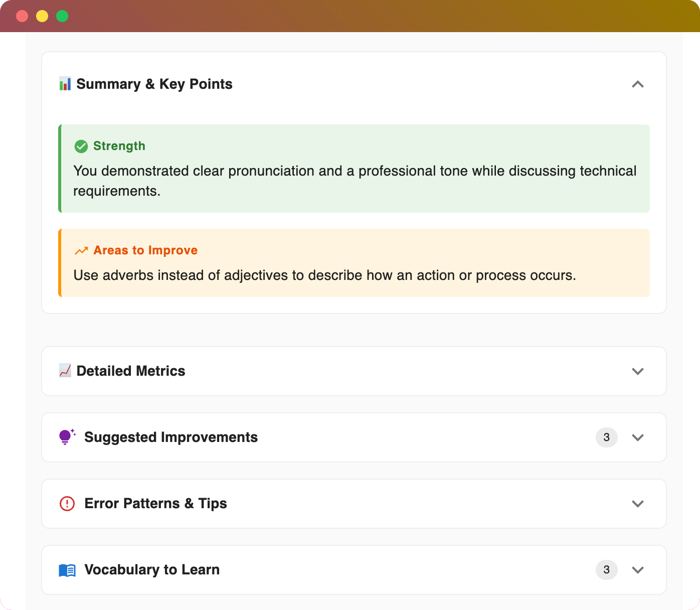Click the red exclamation alert icon
This screenshot has width=700, height=610.
[x=67, y=503]
